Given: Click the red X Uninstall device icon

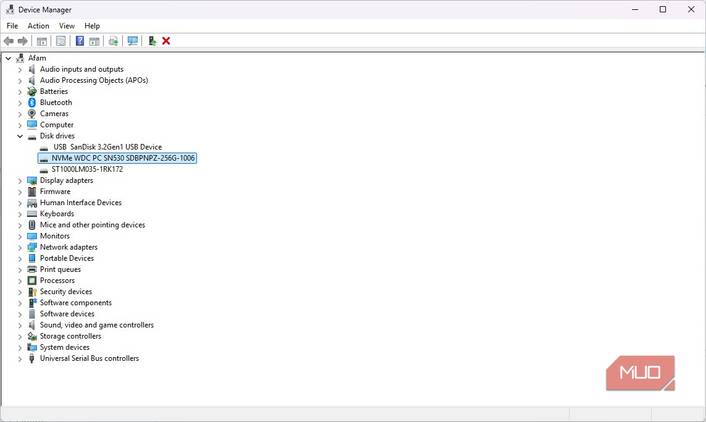Looking at the screenshot, I should pyautogui.click(x=166, y=41).
